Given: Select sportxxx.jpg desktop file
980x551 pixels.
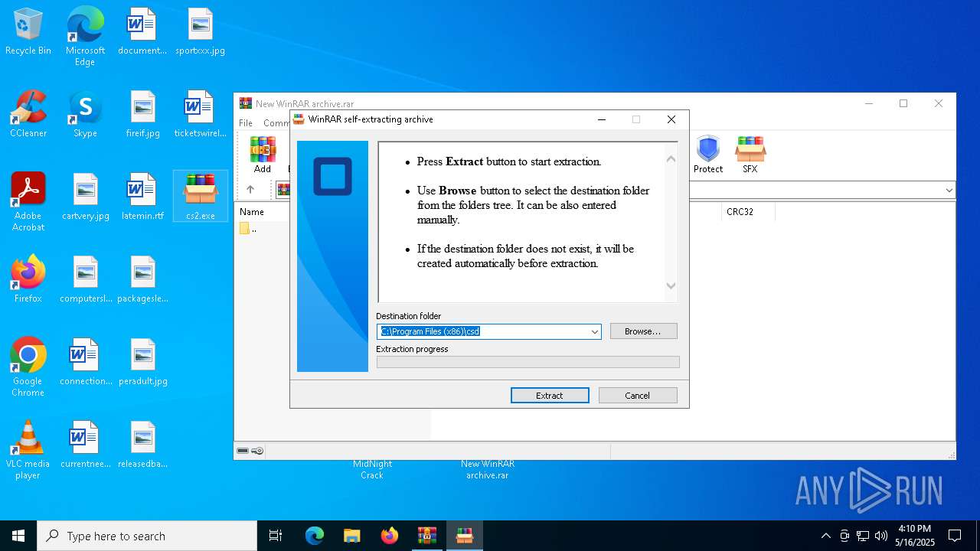Looking at the screenshot, I should point(200,32).
